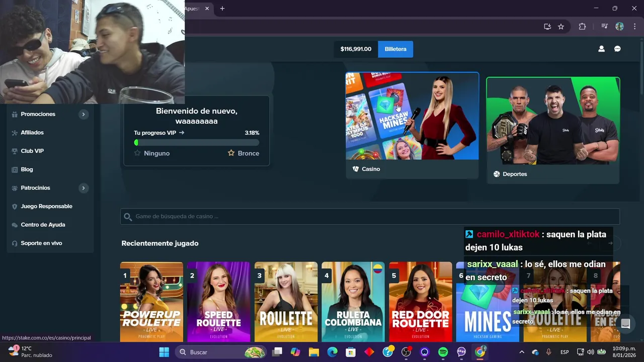The height and width of the screenshot is (362, 644).
Task: Open Spotify from the taskbar
Action: pos(443,352)
